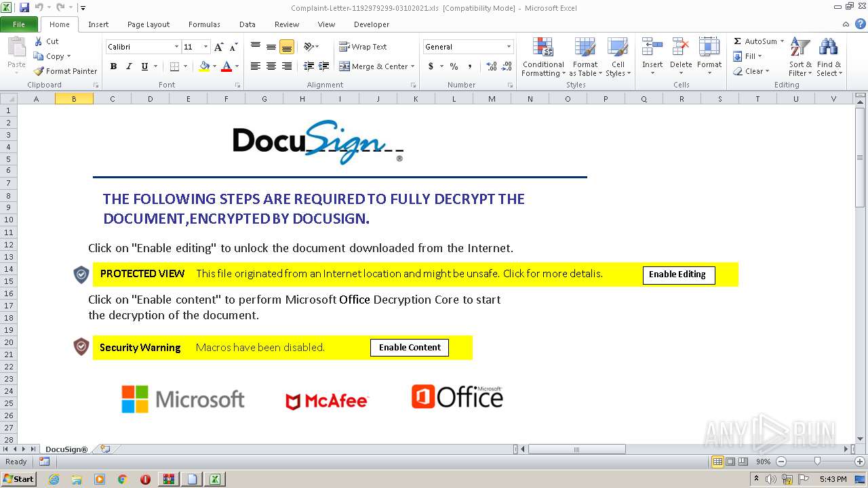Increase indent
The image size is (868, 488).
(x=324, y=66)
